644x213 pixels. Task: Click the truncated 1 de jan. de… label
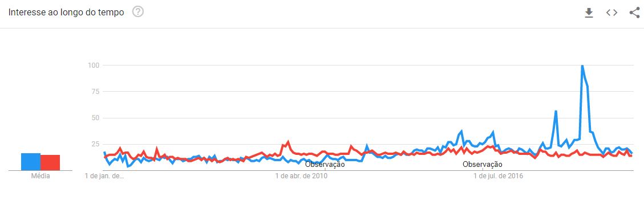coord(104,176)
